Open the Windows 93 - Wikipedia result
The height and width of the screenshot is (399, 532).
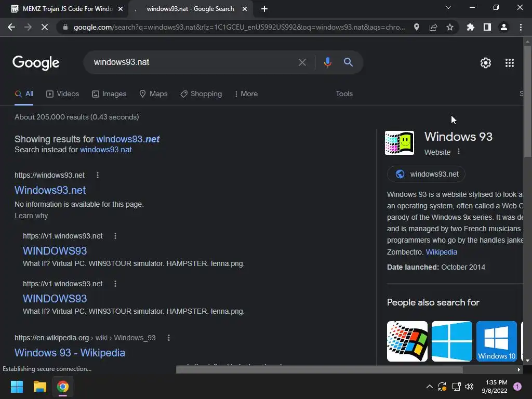70,353
